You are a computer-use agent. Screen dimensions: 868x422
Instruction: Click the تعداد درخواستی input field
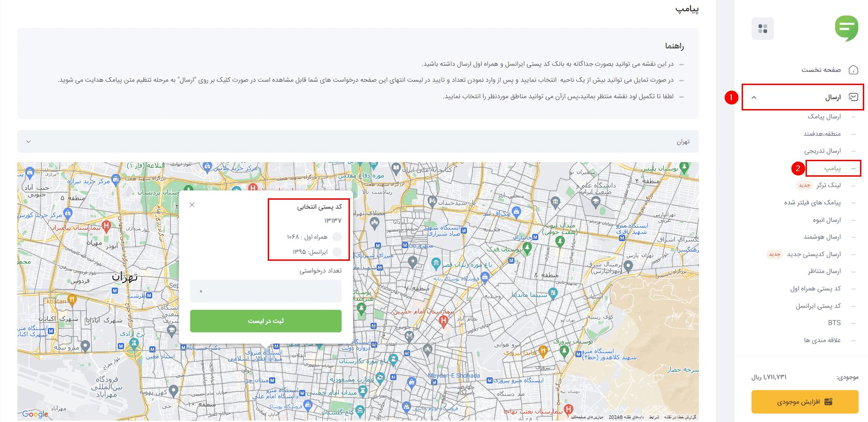pos(266,291)
